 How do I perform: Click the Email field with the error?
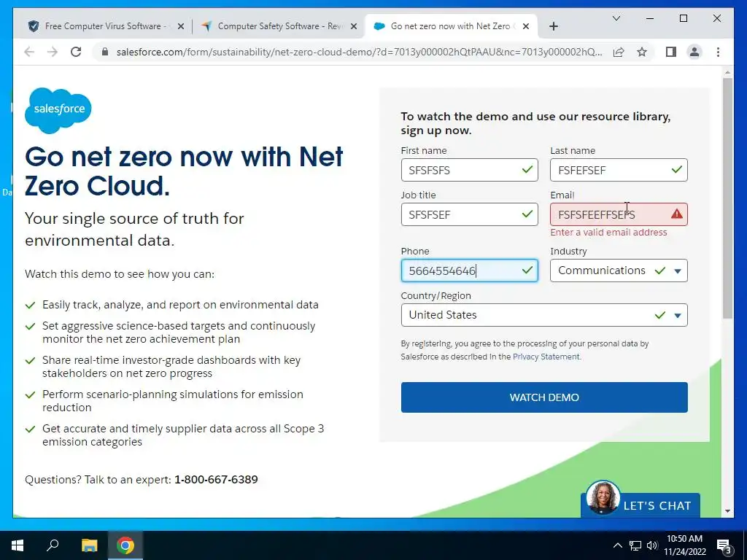(x=619, y=214)
